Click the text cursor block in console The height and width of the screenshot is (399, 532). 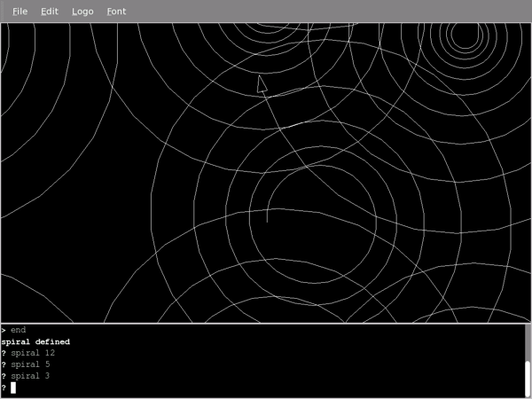[x=13, y=387]
